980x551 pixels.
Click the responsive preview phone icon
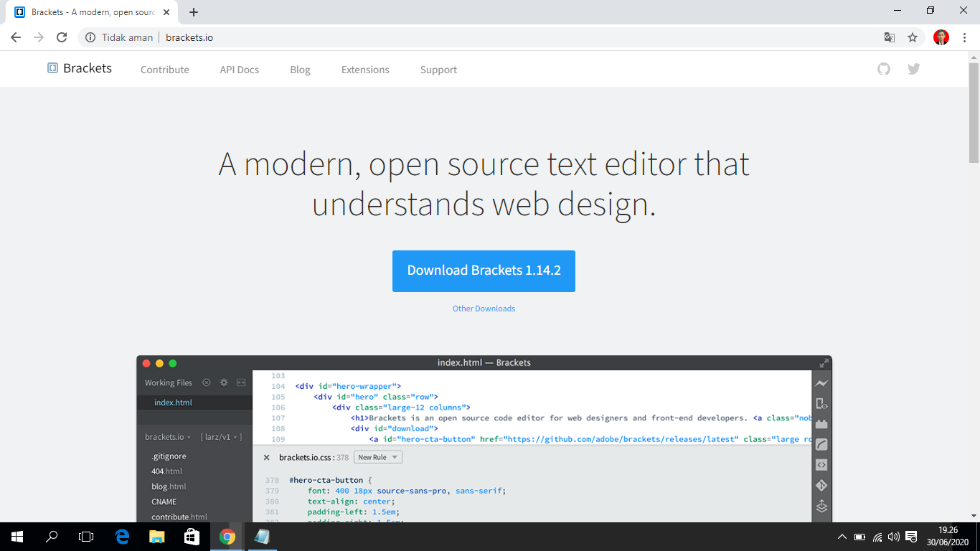click(821, 402)
